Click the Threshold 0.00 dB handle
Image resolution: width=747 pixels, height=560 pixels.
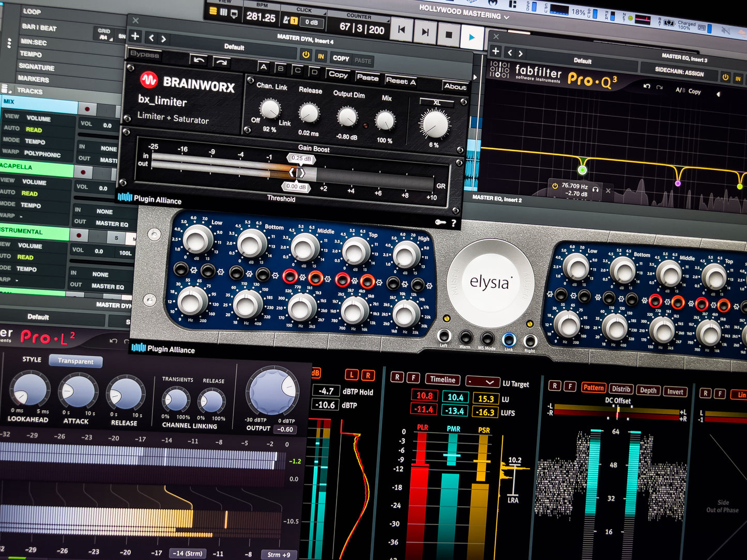[296, 186]
